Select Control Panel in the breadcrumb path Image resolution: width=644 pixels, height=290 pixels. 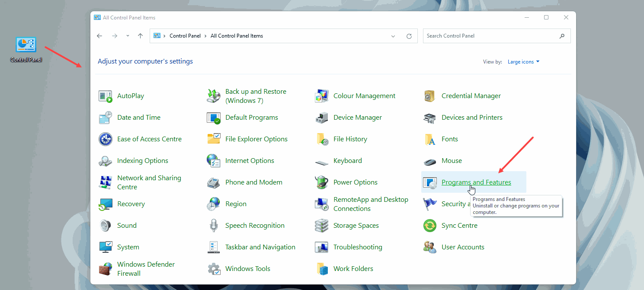coord(185,36)
